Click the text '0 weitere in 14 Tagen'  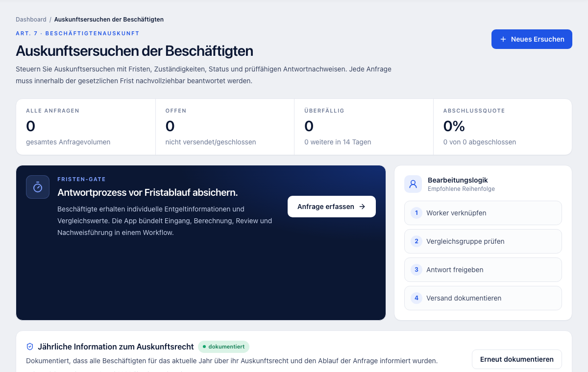(x=338, y=142)
